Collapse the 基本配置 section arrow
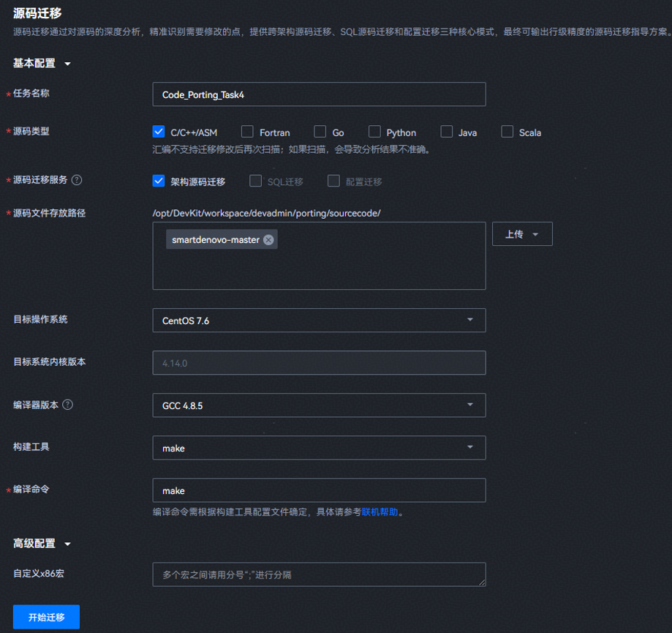Screen dimensions: 672x633 68,64
